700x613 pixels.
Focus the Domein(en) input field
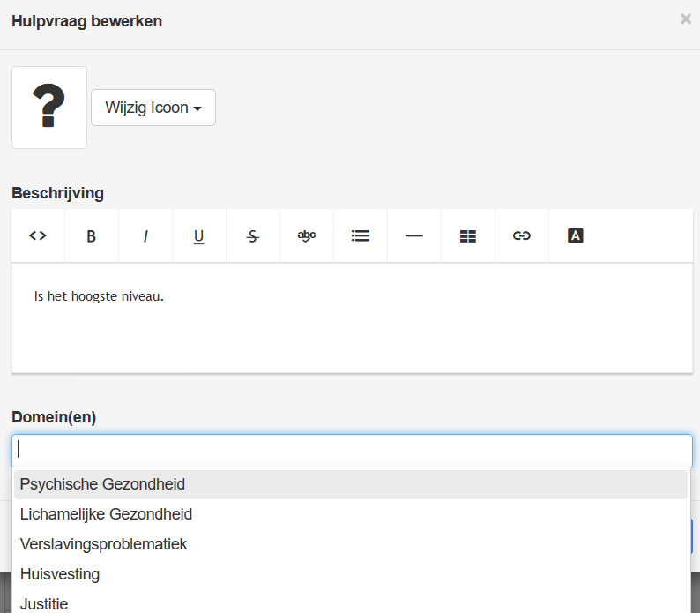(x=352, y=450)
